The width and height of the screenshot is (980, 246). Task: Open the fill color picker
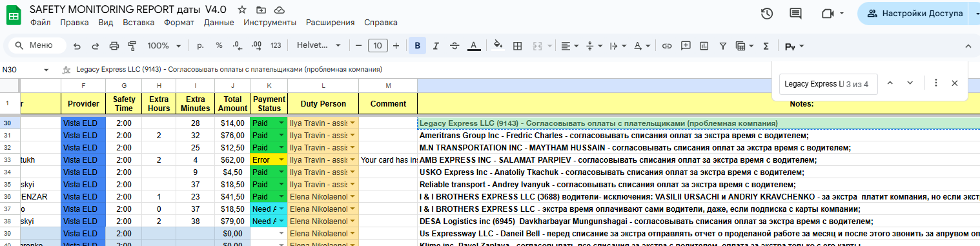point(498,46)
